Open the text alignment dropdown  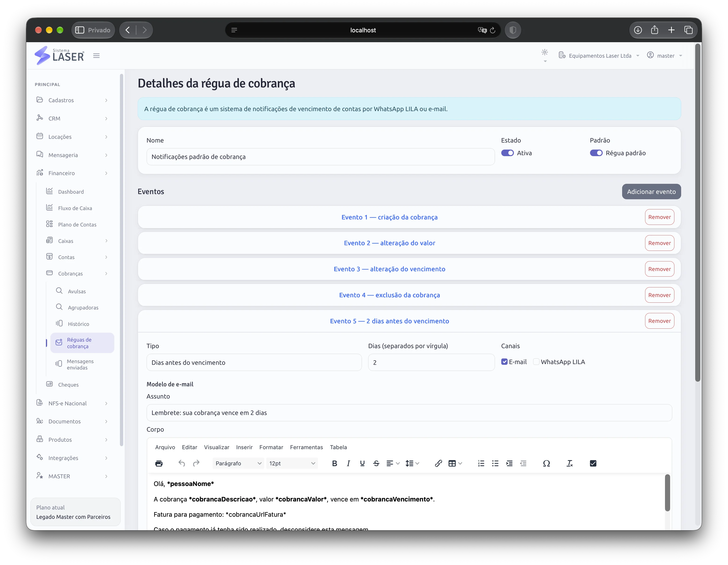(393, 463)
